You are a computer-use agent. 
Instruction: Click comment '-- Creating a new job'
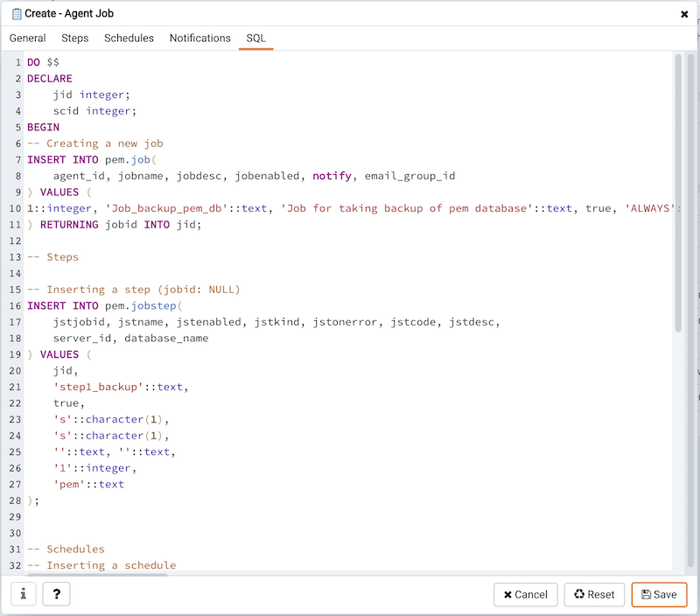[x=95, y=143]
